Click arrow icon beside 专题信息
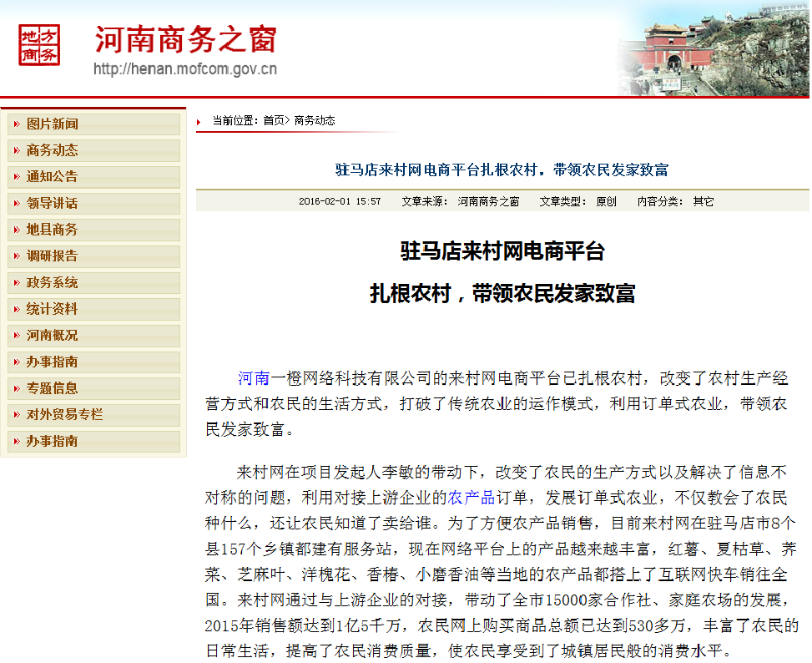Screen dimensions: 812x663 pos(17,388)
